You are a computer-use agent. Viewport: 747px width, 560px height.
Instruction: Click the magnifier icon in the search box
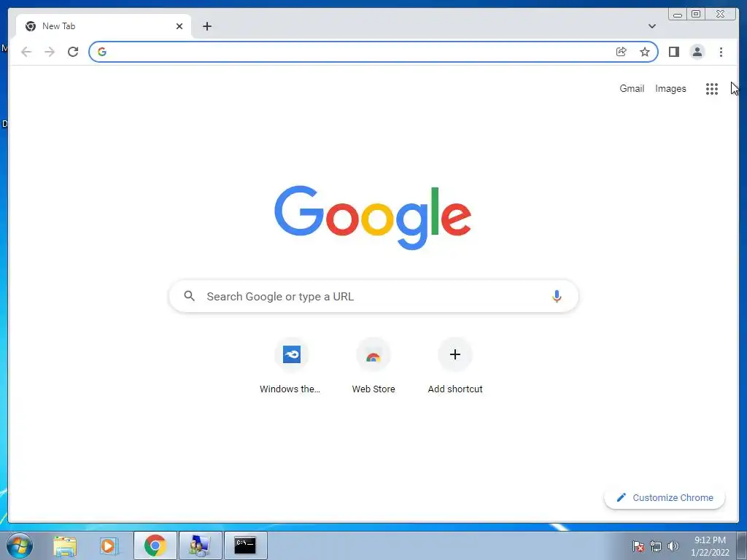point(189,296)
